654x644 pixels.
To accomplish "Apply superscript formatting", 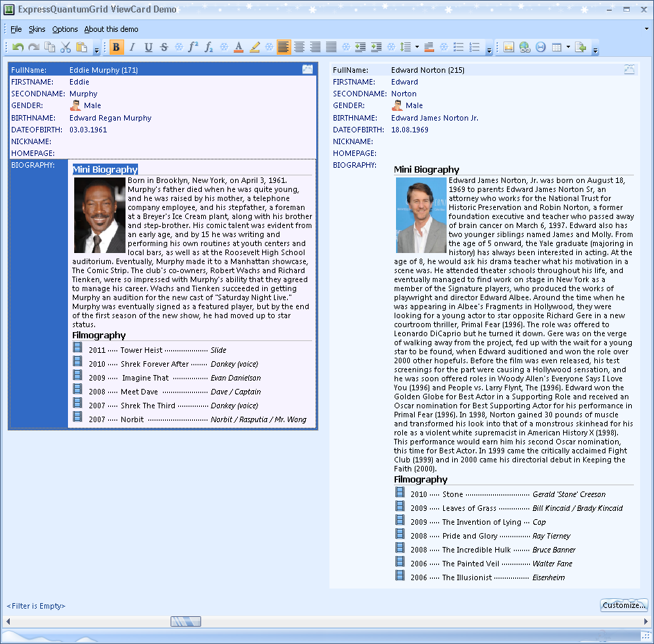I will pos(193,47).
